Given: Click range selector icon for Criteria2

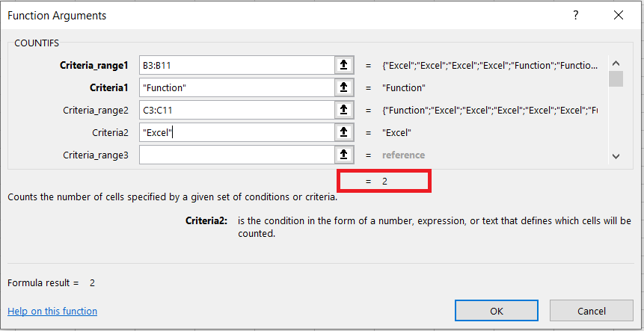Looking at the screenshot, I should coord(343,133).
